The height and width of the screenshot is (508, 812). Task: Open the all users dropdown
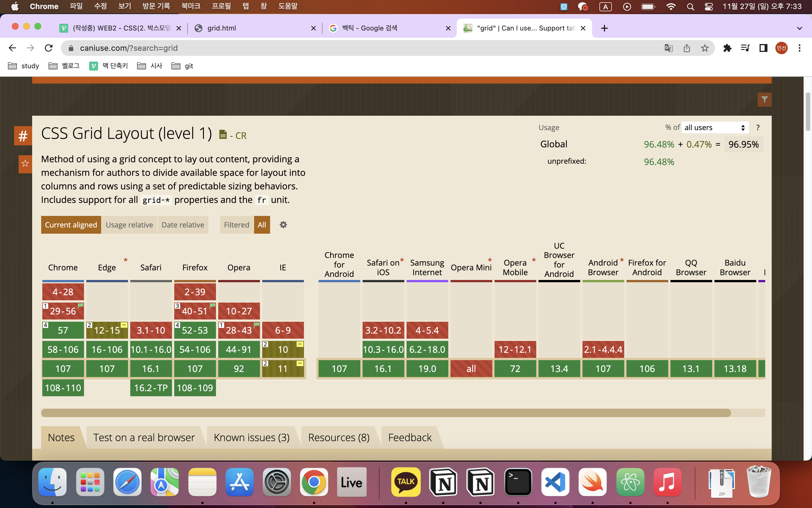[715, 128]
